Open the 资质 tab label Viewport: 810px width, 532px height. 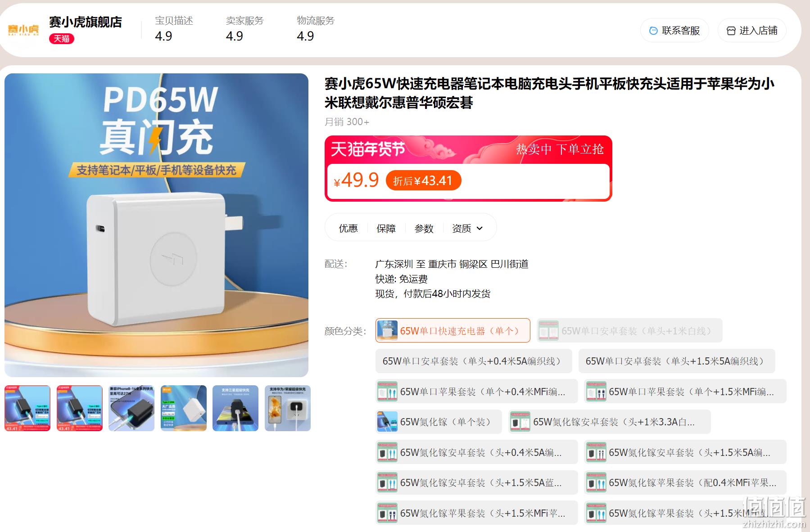[x=462, y=228]
